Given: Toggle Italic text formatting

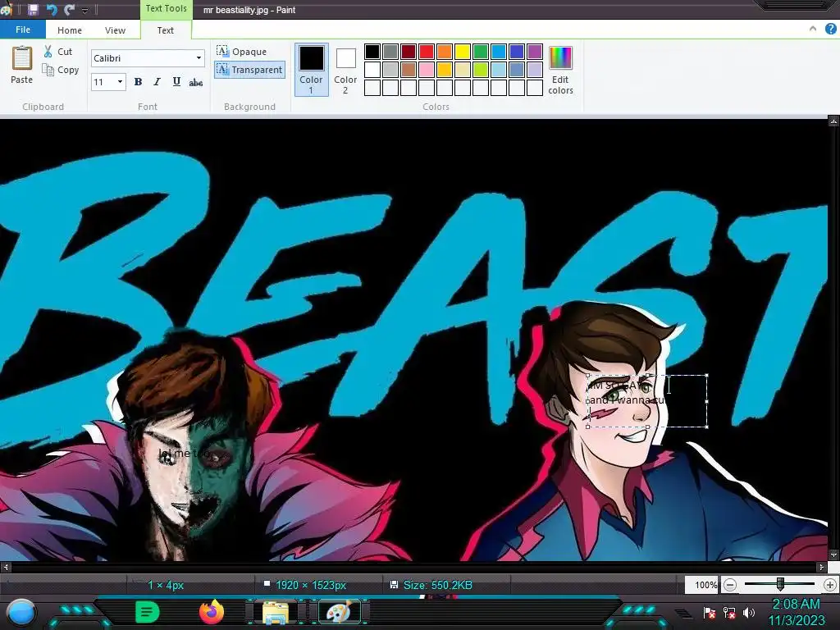Looking at the screenshot, I should tap(157, 82).
